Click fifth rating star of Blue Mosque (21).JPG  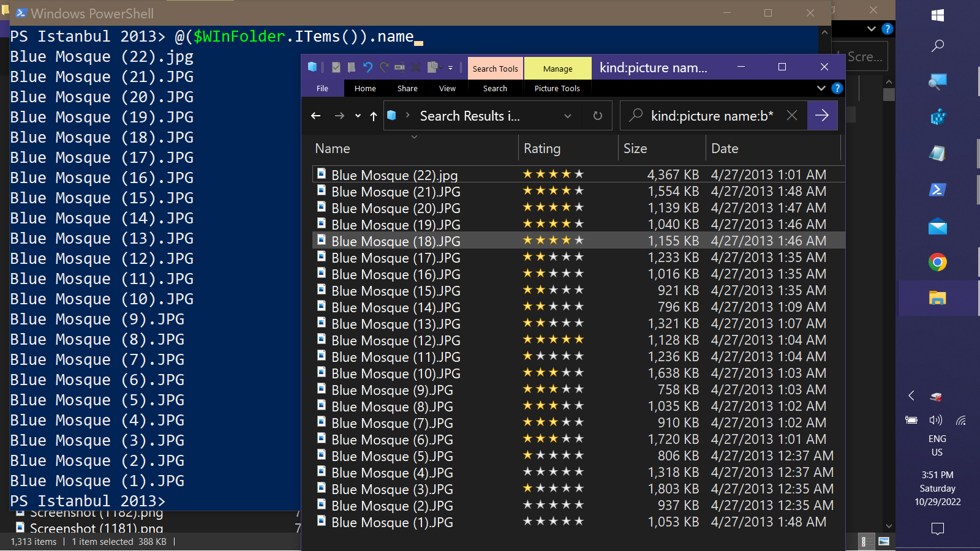(579, 191)
